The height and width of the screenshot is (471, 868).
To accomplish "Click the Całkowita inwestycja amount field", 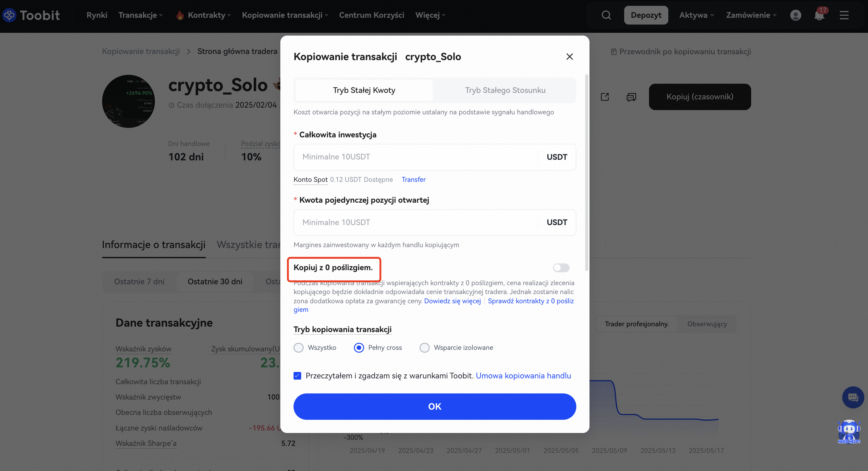I will 414,157.
